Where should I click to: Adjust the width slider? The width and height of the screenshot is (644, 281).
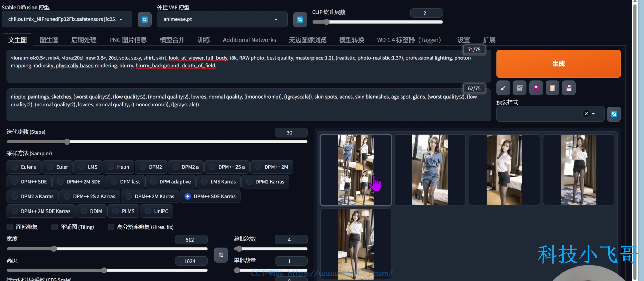[107, 249]
